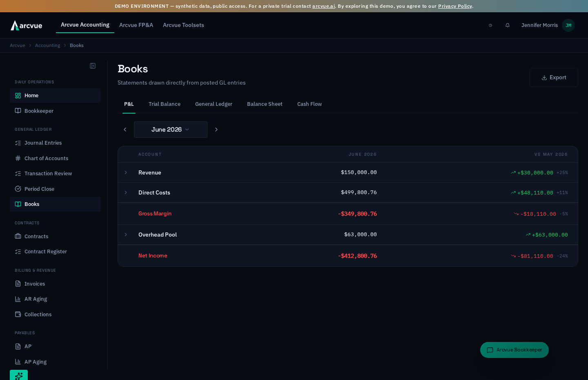Image resolution: width=588 pixels, height=380 pixels.
Task: Click the AR Aging chart icon
Action: point(18,299)
